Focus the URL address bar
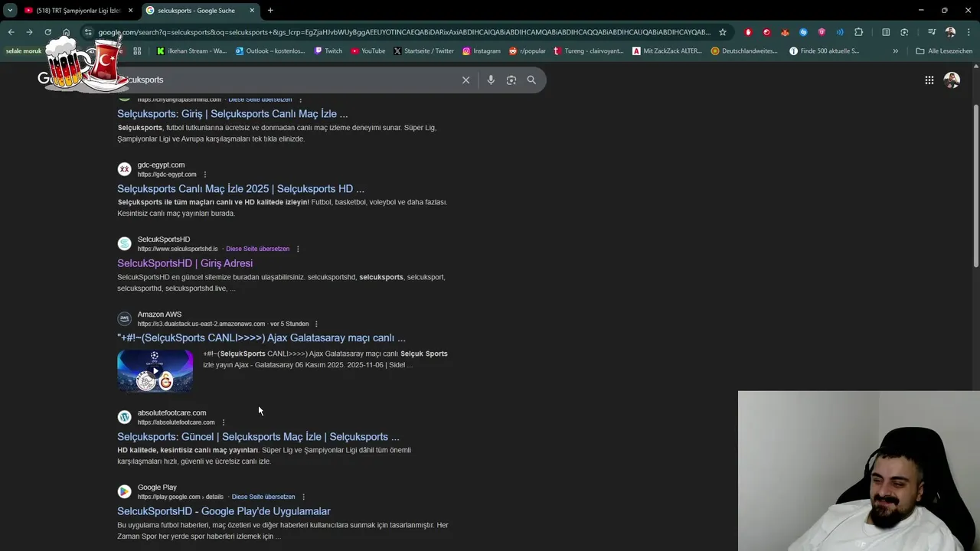This screenshot has width=980, height=551. click(x=404, y=32)
